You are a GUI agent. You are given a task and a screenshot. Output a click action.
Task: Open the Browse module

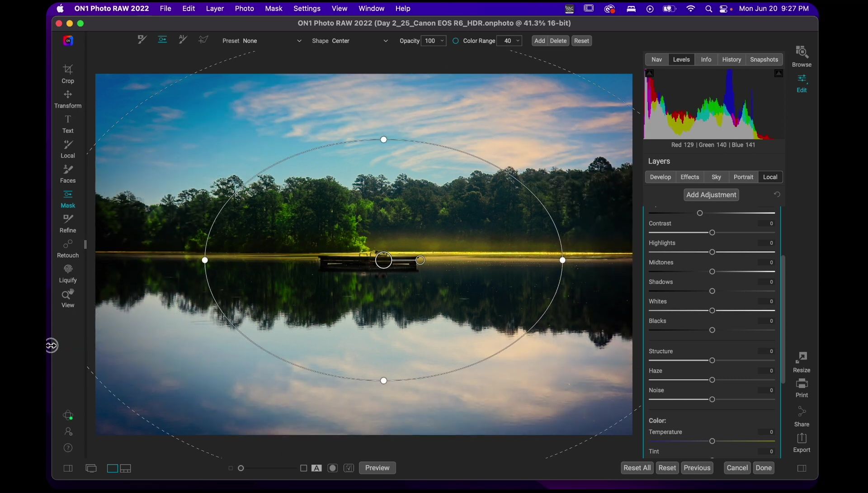pos(802,57)
